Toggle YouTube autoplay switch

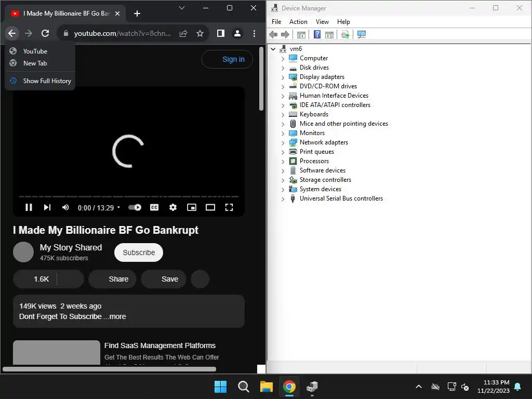pos(135,207)
